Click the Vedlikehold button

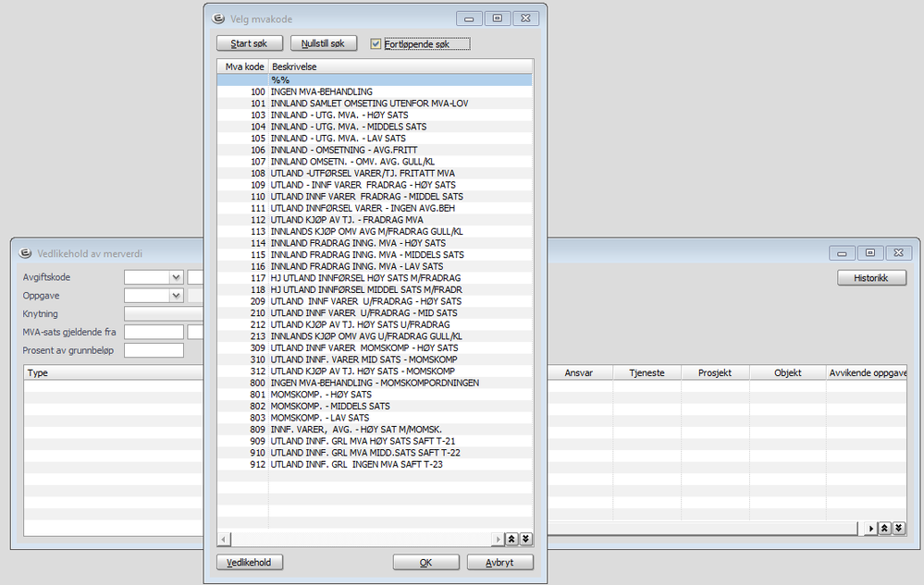click(x=250, y=562)
